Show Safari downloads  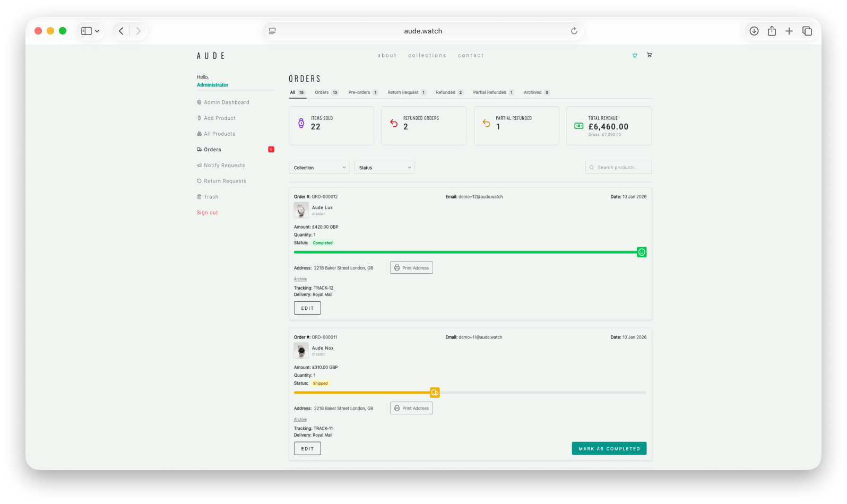(x=754, y=31)
